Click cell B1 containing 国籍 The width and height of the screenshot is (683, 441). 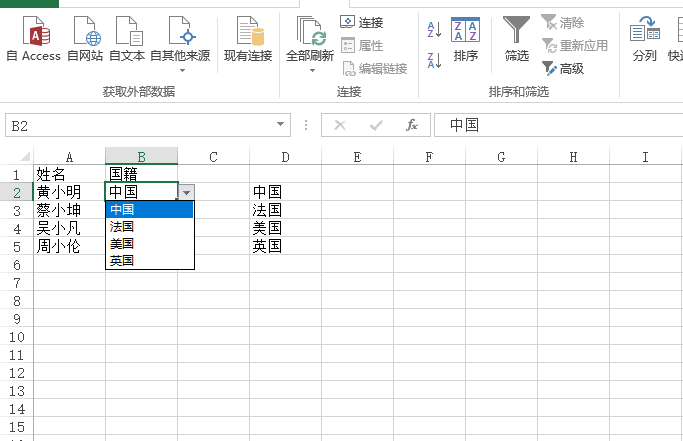pyautogui.click(x=142, y=174)
